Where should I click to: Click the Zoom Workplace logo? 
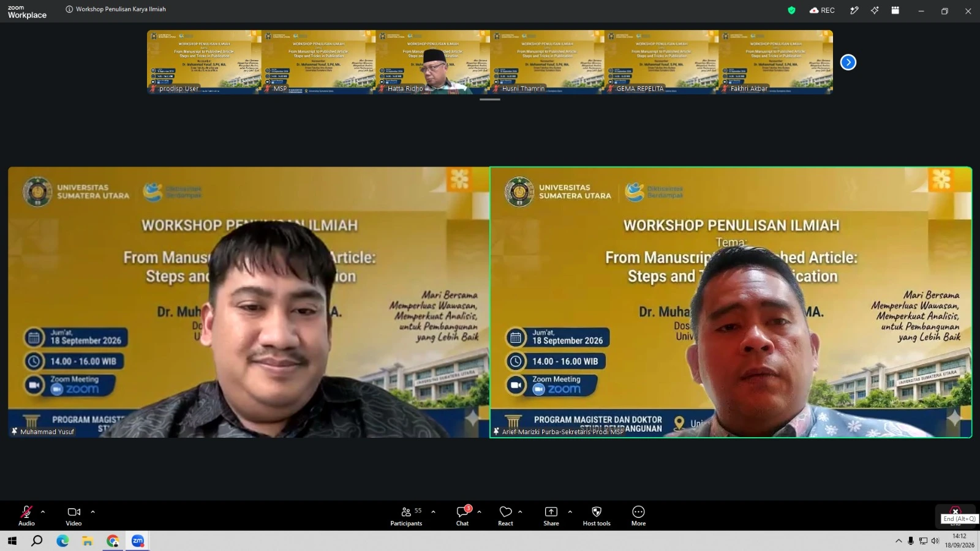point(27,12)
